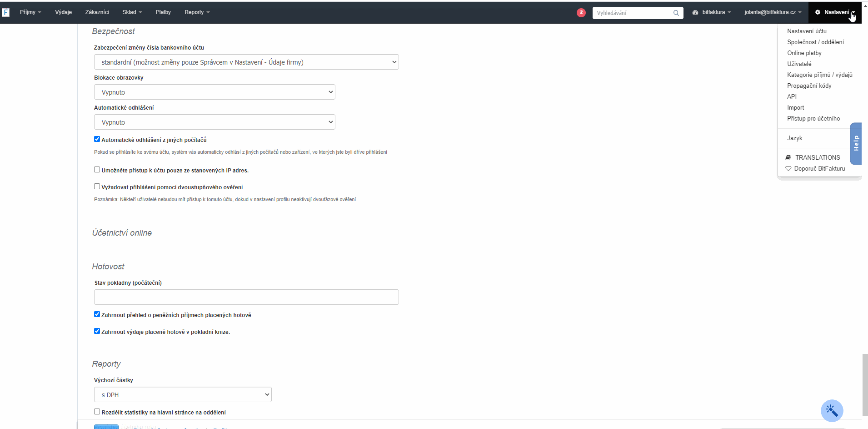Click the page vertical scrollbar thumb
The image size is (868, 429).
click(865, 384)
